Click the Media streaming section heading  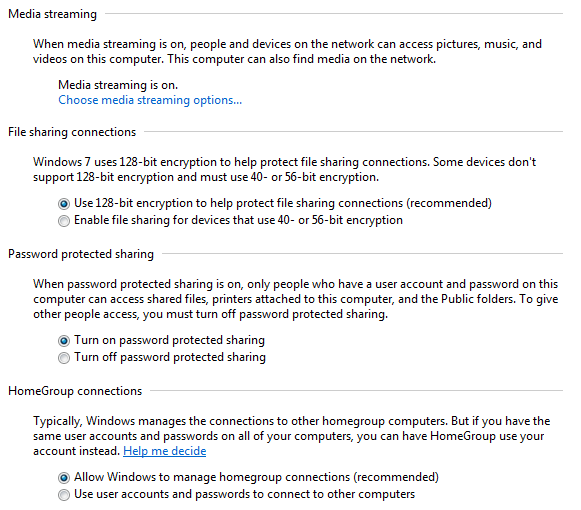tap(52, 14)
